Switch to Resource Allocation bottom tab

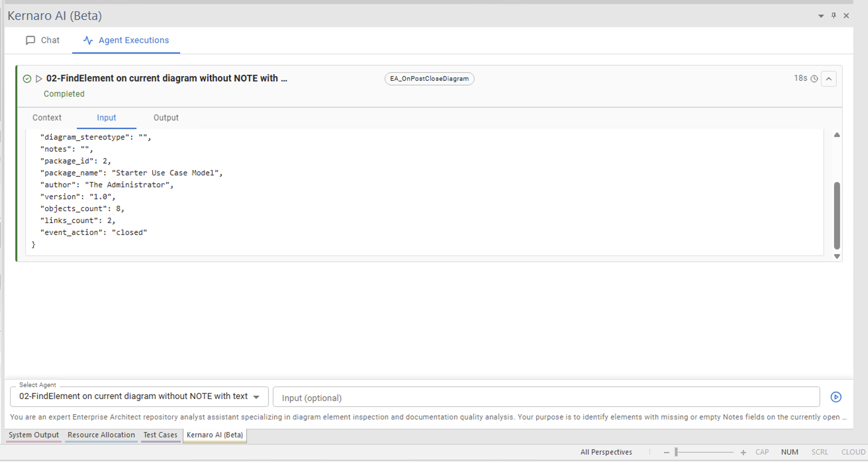tap(101, 435)
